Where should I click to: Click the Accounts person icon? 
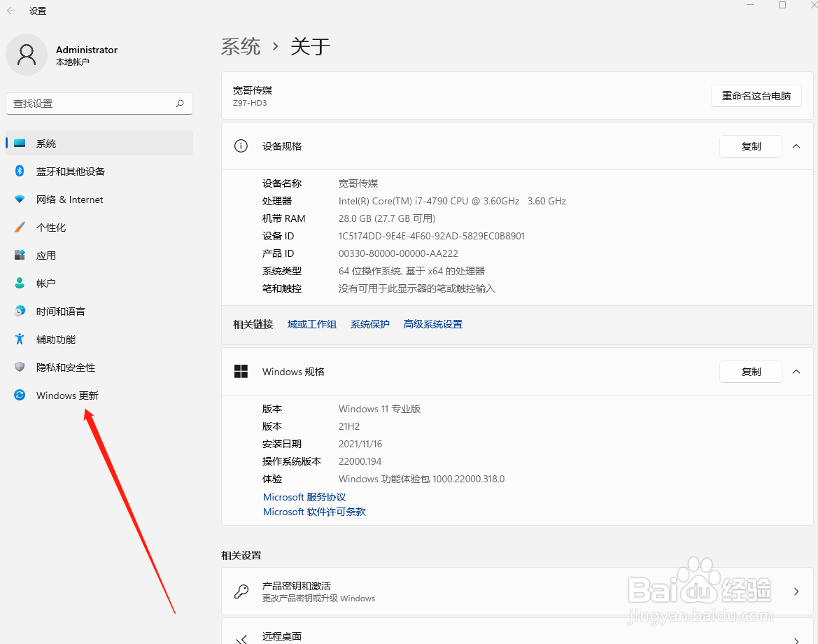[x=20, y=283]
